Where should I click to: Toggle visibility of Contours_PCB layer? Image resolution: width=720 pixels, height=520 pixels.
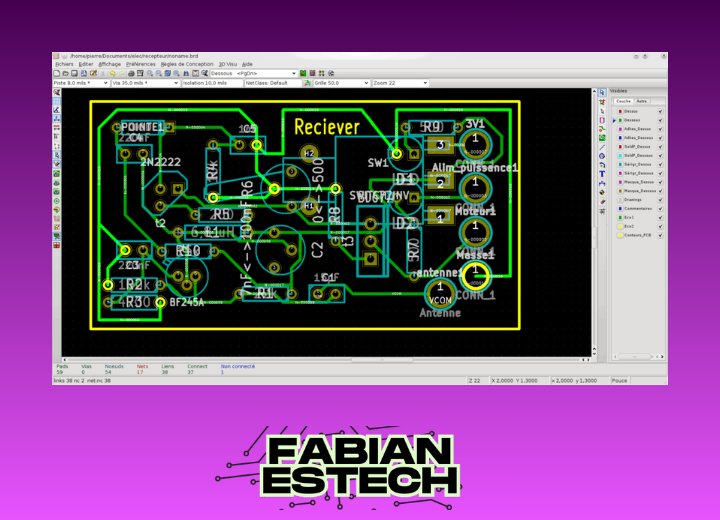pyautogui.click(x=660, y=235)
